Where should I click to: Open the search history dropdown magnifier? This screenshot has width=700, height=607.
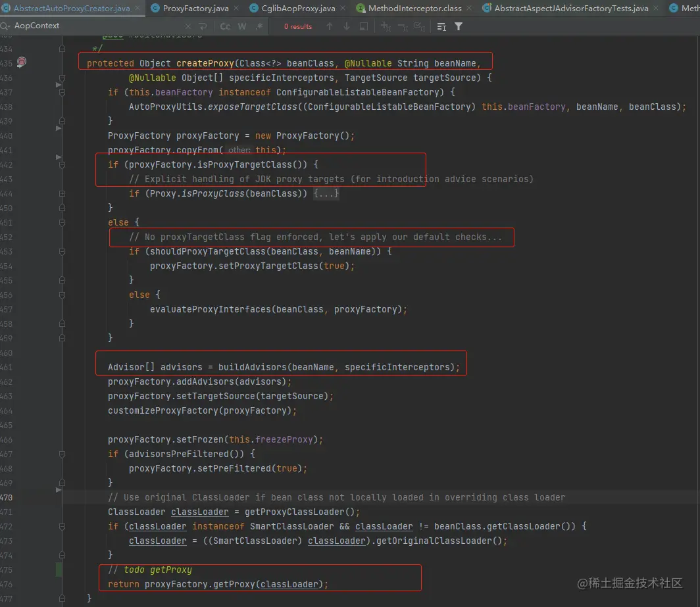[x=5, y=26]
